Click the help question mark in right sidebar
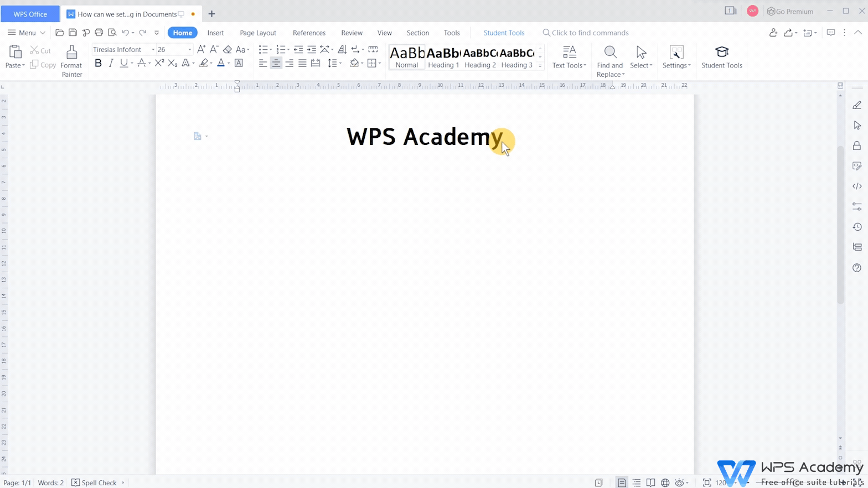 coord(857,268)
